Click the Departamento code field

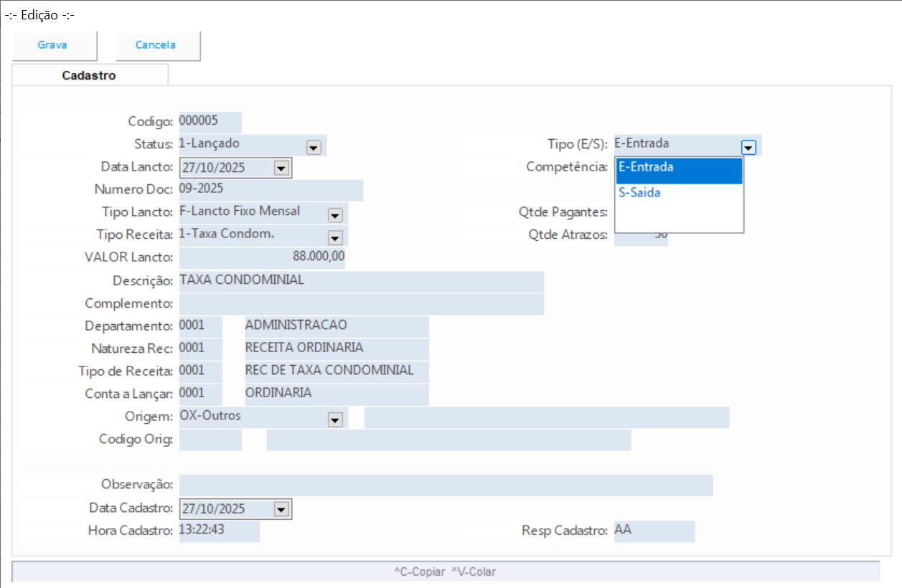(200, 326)
